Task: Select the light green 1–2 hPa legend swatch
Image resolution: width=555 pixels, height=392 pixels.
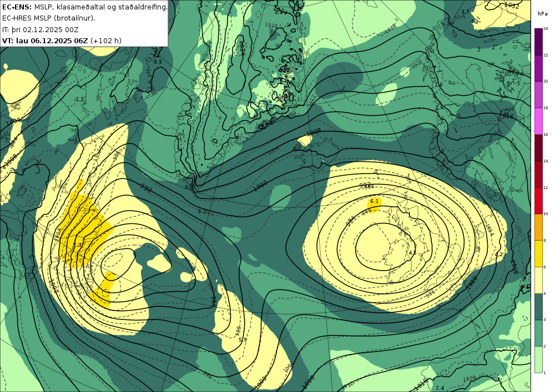Action: (538, 359)
